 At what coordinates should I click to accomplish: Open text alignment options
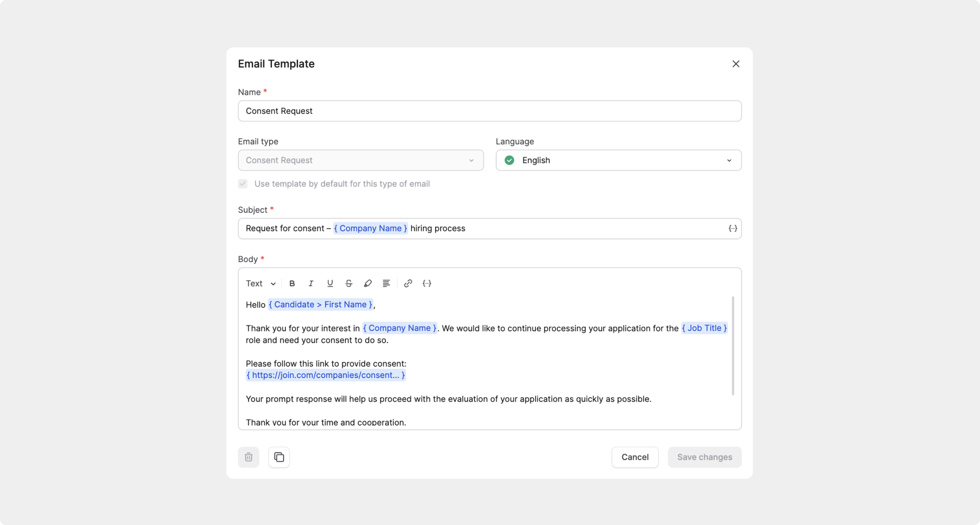click(x=386, y=283)
